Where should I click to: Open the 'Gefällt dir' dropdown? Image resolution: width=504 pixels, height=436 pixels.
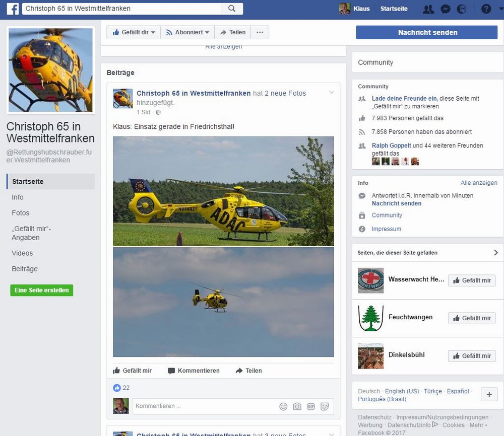coord(134,32)
